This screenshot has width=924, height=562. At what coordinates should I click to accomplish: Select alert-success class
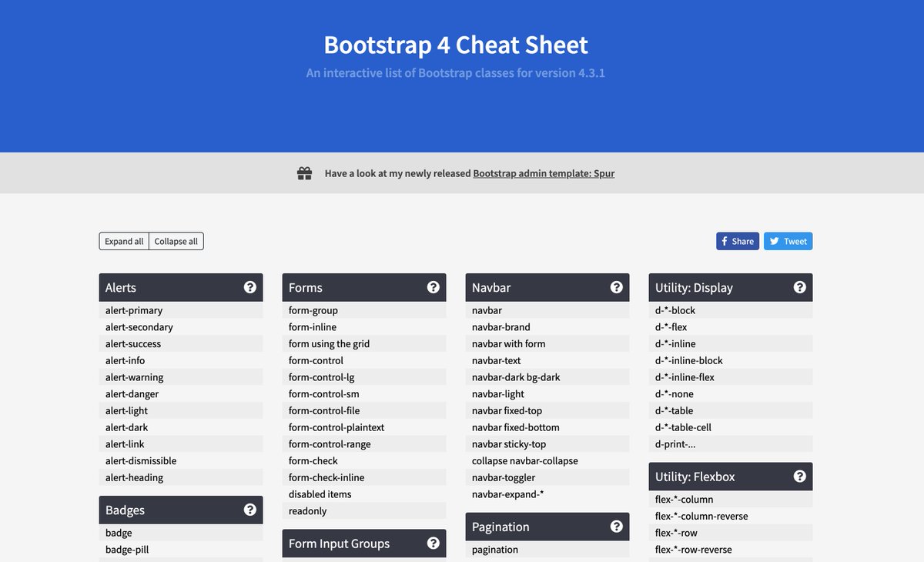point(181,344)
